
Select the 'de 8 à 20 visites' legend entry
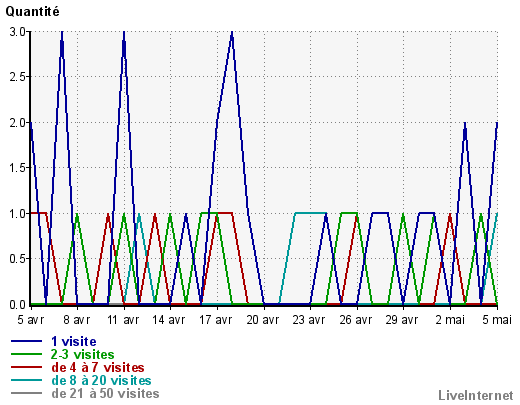pyautogui.click(x=101, y=380)
